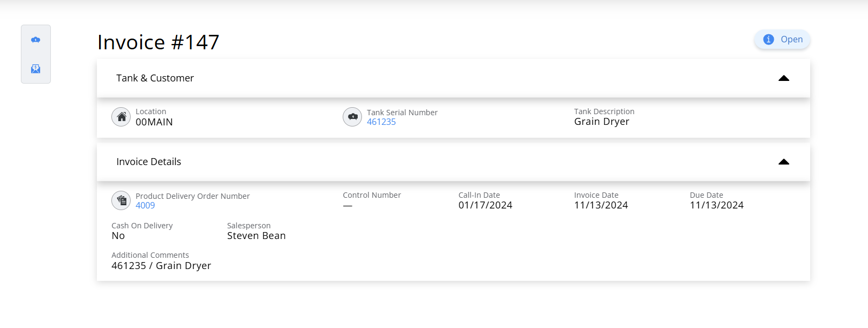Click the tank icon beside Tank Serial Number

tap(352, 117)
